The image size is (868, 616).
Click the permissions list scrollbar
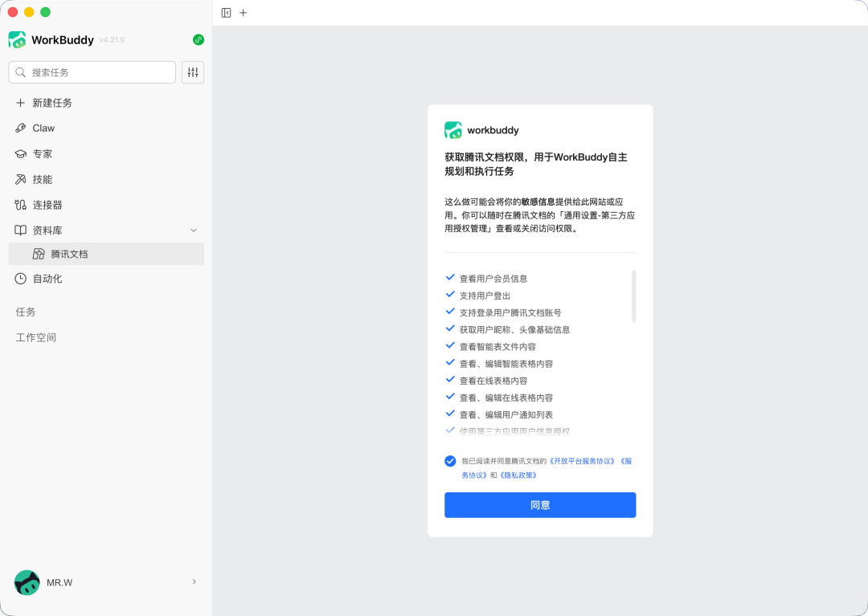tap(634, 296)
